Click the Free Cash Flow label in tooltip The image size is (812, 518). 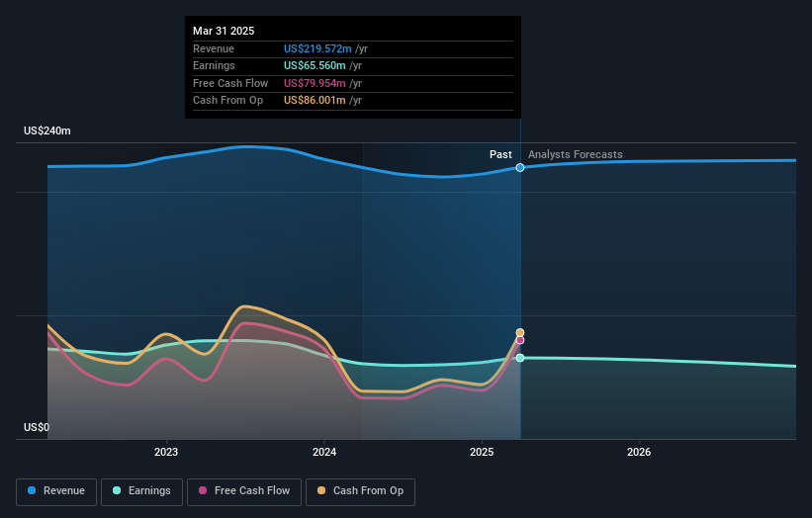(x=230, y=83)
